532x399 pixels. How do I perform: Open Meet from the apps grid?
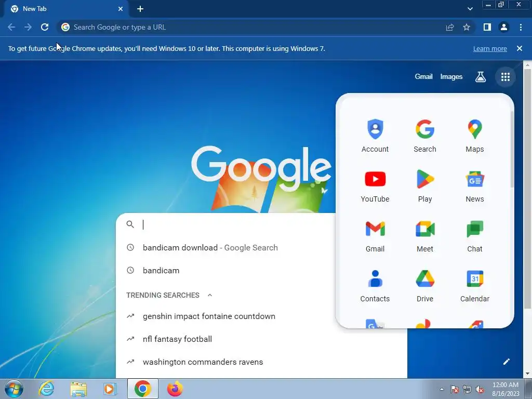(425, 236)
